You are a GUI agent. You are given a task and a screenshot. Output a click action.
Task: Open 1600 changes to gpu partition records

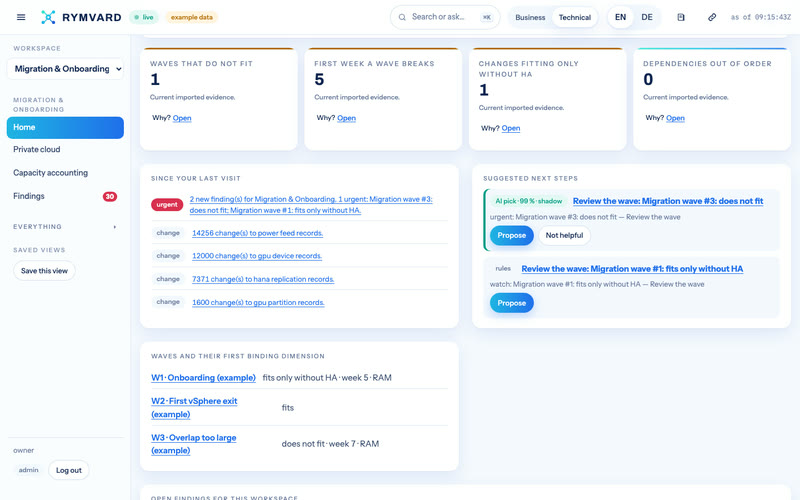(x=258, y=303)
